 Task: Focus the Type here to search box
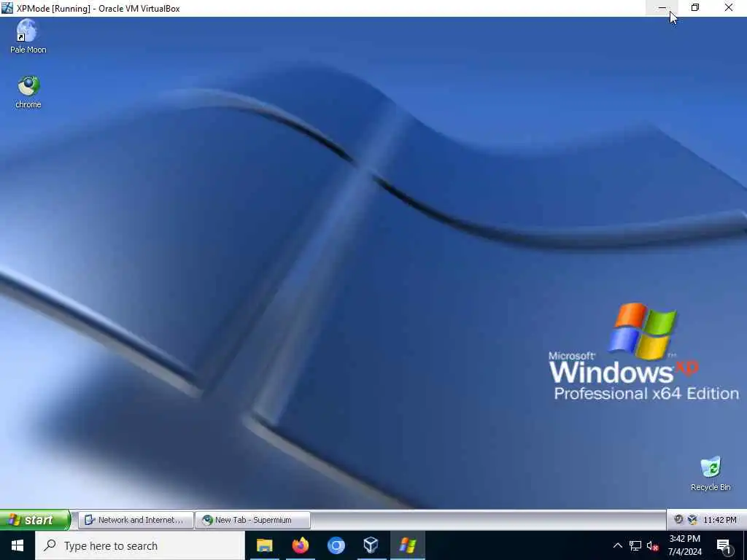140,545
